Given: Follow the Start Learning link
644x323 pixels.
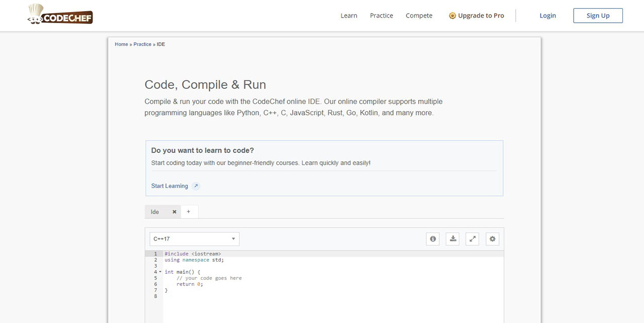Looking at the screenshot, I should tap(170, 186).
